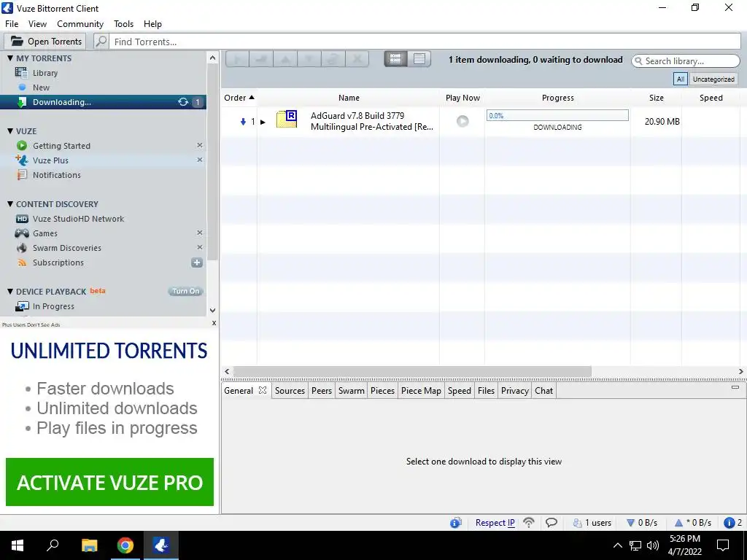747x560 pixels.
Task: Select the Uncategorized filter
Action: (713, 79)
